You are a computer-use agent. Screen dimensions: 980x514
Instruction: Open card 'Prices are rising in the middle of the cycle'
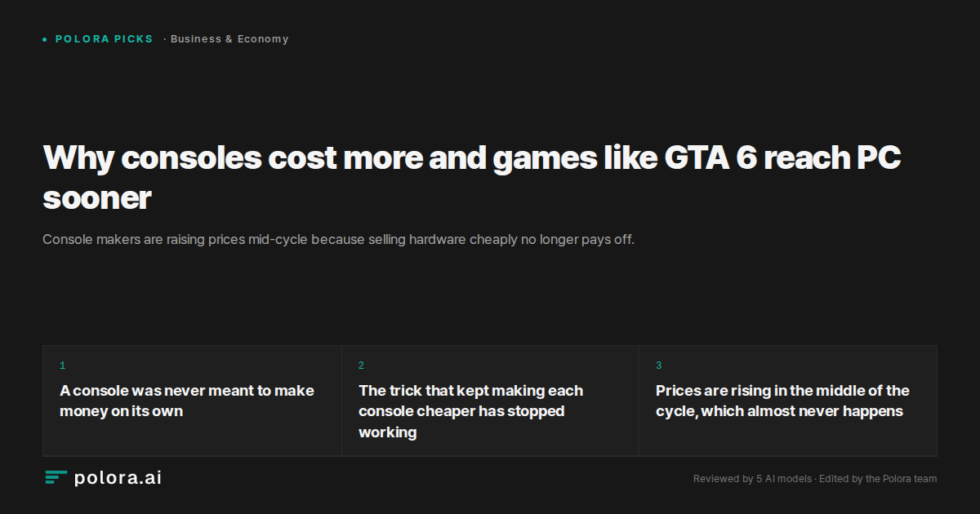click(x=788, y=401)
